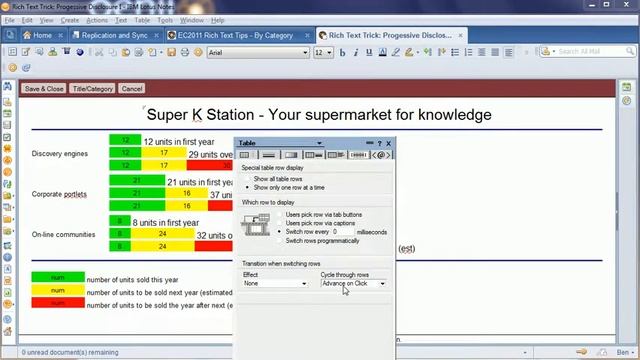The height and width of the screenshot is (360, 640).
Task: Click the open-list icon left of Home tab
Action: pyautogui.click(x=10, y=36)
